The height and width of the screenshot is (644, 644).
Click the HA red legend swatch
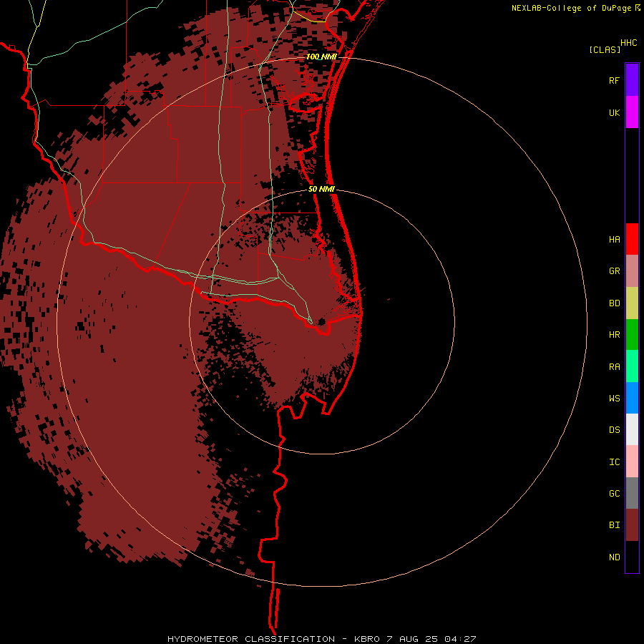632,239
